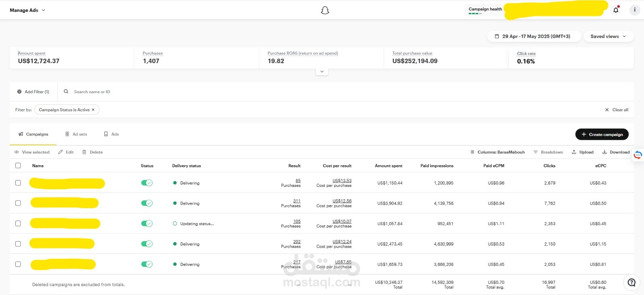Click the info icon in top bar
Viewport: 644px width, 295px height.
click(634, 10)
